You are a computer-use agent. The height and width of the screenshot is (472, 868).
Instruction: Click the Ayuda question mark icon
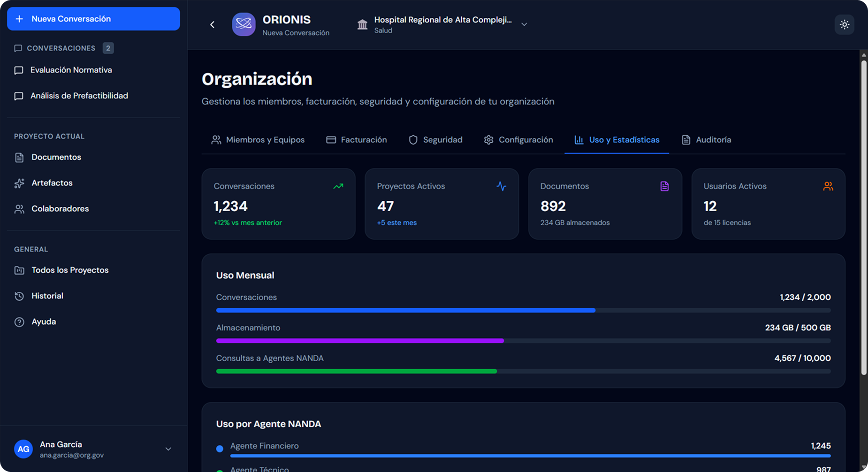pyautogui.click(x=19, y=321)
